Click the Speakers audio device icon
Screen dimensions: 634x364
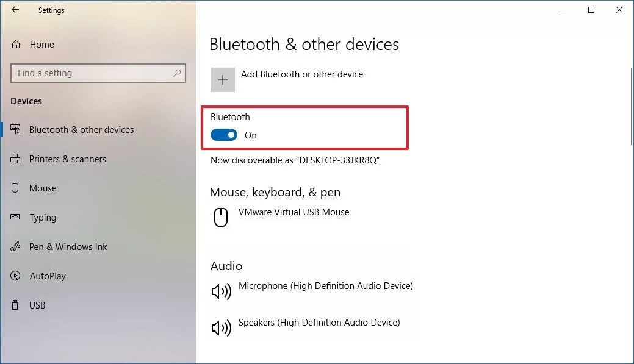point(221,328)
